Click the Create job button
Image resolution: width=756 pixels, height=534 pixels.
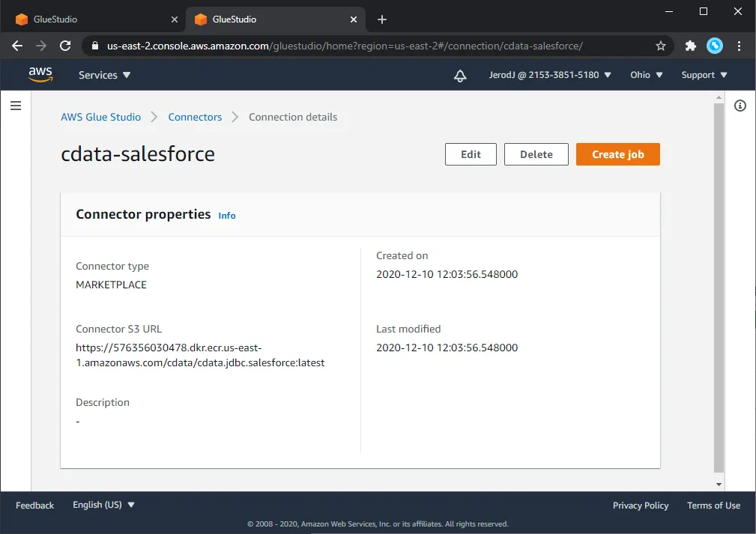click(x=617, y=154)
